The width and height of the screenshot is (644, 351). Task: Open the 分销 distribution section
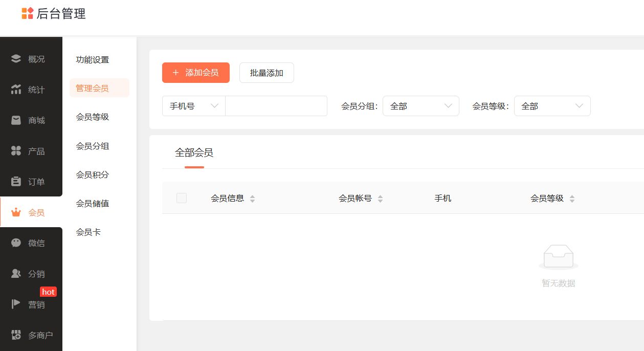pyautogui.click(x=31, y=273)
